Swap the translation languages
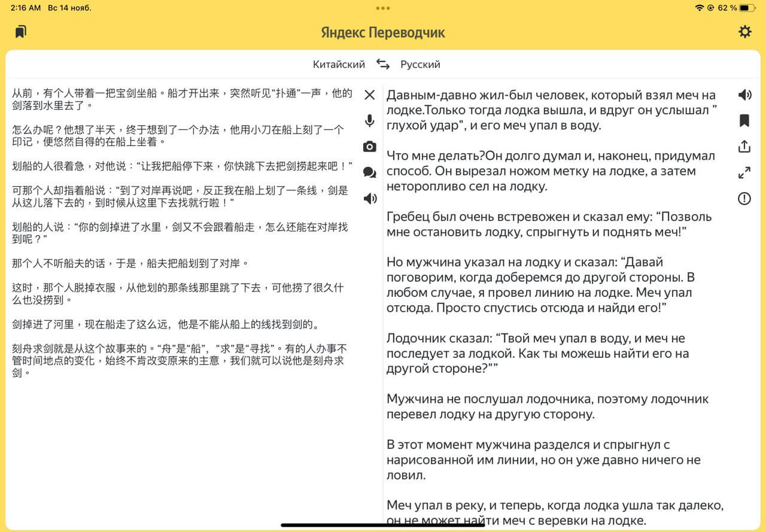This screenshot has height=532, width=766. (383, 64)
